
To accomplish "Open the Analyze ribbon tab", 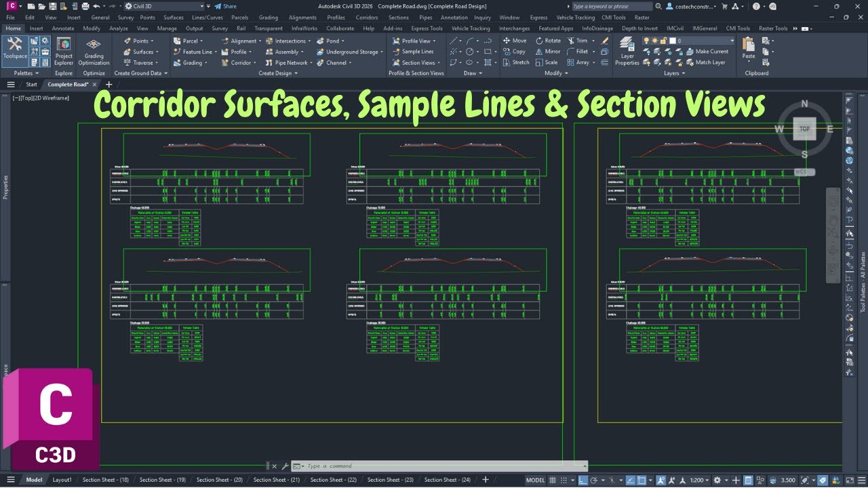I will (x=119, y=28).
